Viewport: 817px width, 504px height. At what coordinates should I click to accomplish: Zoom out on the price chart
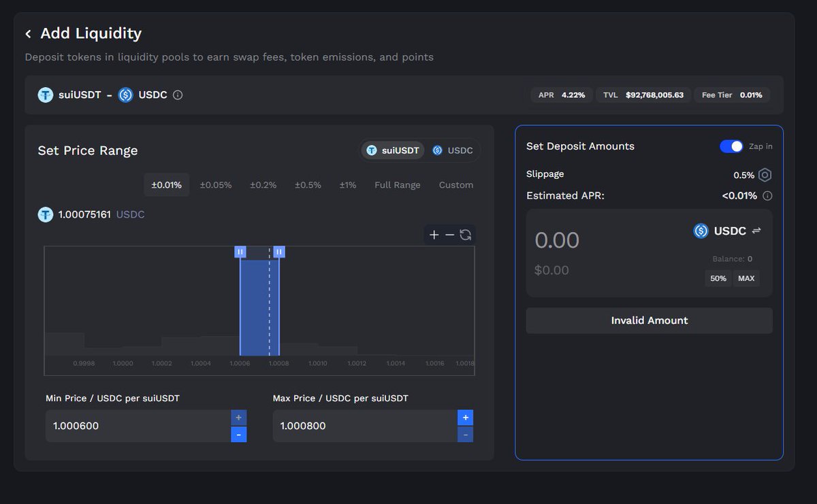(x=449, y=235)
